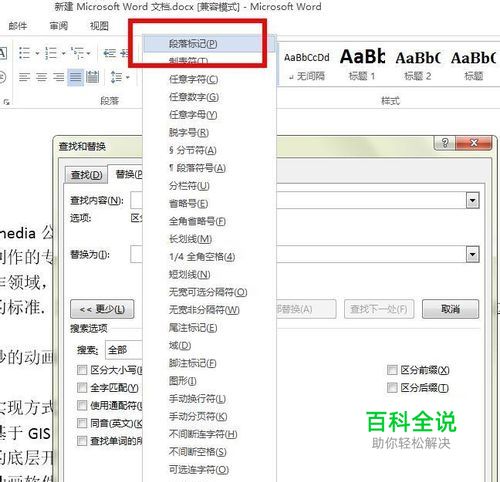This screenshot has height=482, width=500.
Task: Click the decrease indent icon
Action: pos(110,53)
